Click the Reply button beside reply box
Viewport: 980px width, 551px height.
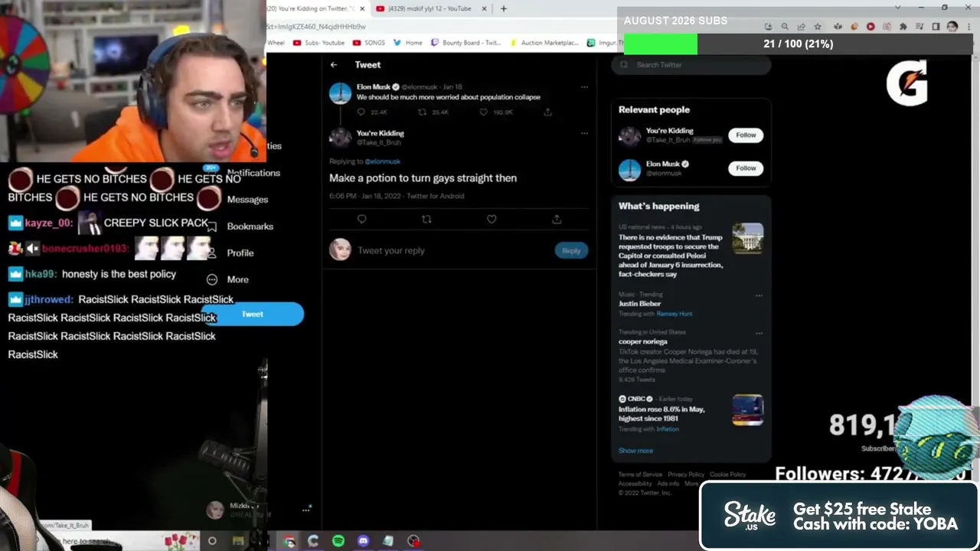tap(571, 251)
